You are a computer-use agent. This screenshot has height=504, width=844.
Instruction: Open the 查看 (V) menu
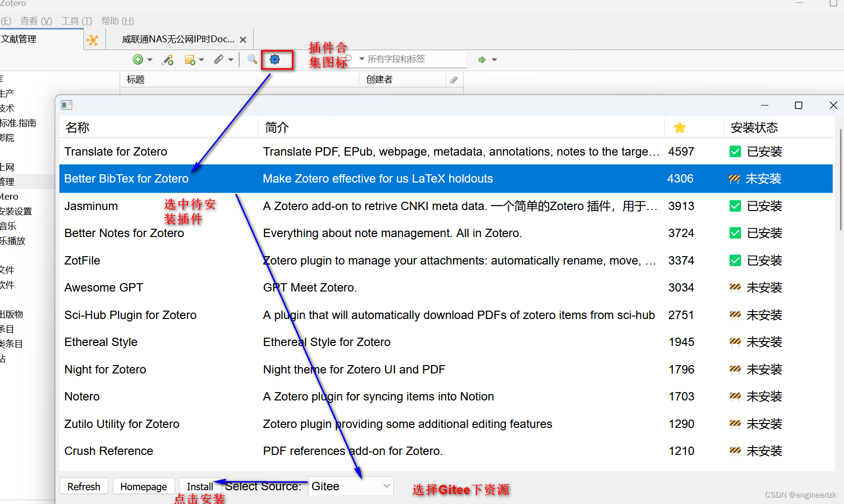pyautogui.click(x=36, y=21)
